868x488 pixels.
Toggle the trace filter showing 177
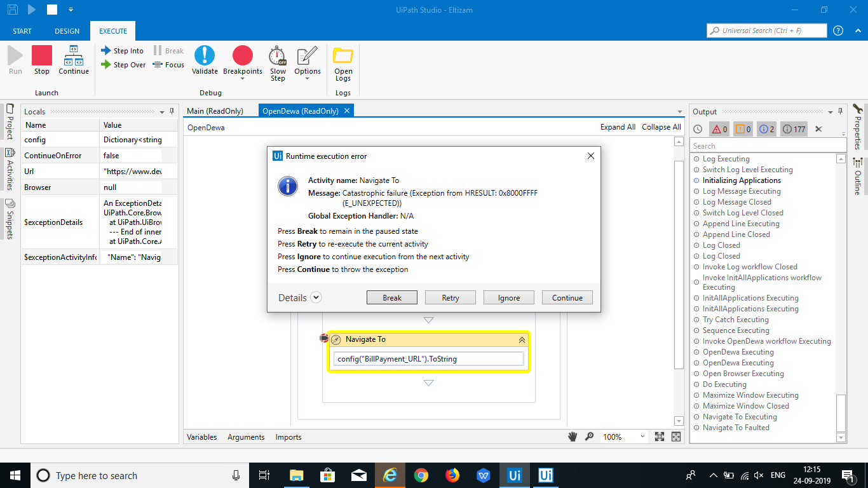click(794, 129)
